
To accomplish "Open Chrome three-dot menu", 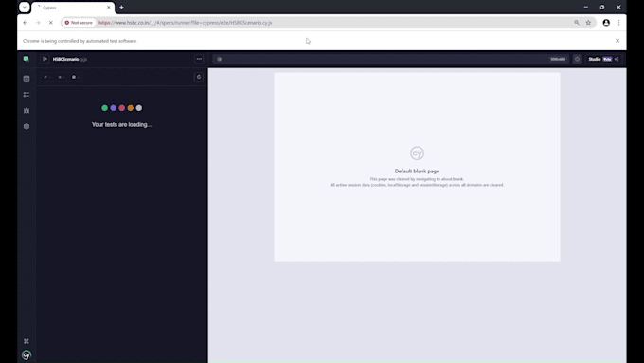I will tap(619, 23).
